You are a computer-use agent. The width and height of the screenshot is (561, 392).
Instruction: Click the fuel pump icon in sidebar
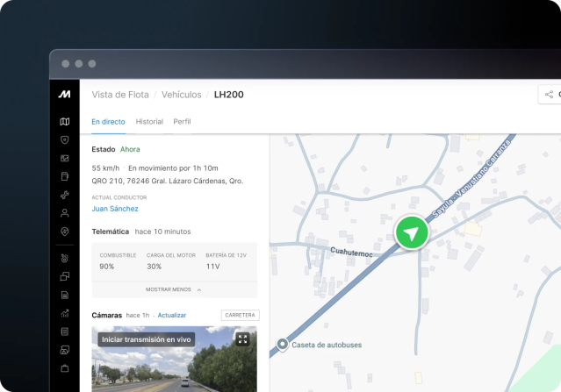(x=64, y=176)
